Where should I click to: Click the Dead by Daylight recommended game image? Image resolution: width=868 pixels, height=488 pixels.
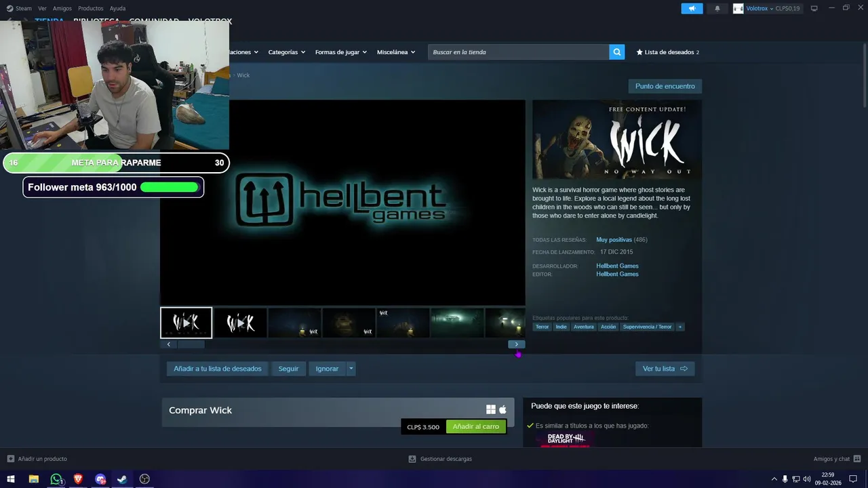[566, 440]
